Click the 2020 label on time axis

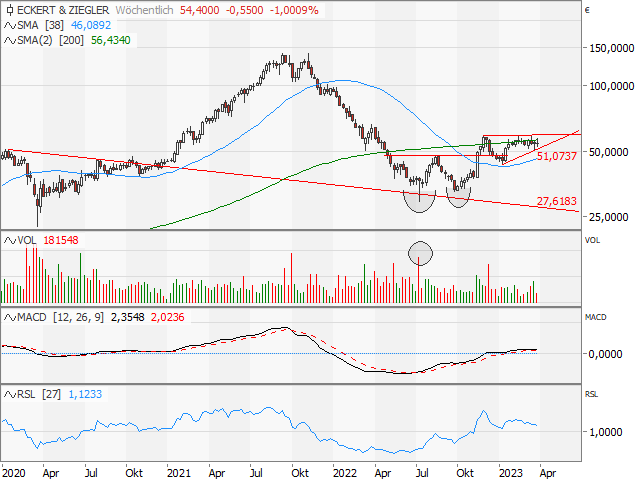tap(13, 473)
